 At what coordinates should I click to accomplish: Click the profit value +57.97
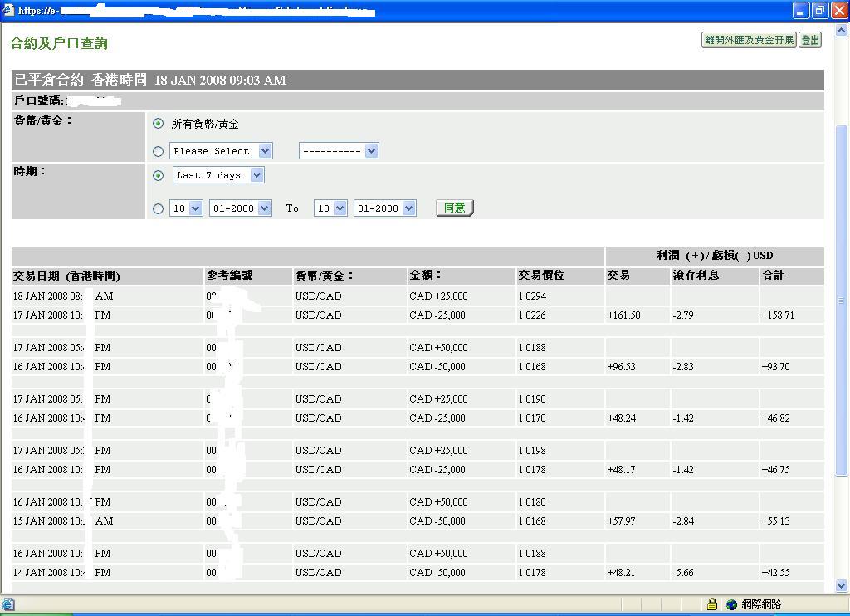tap(621, 521)
